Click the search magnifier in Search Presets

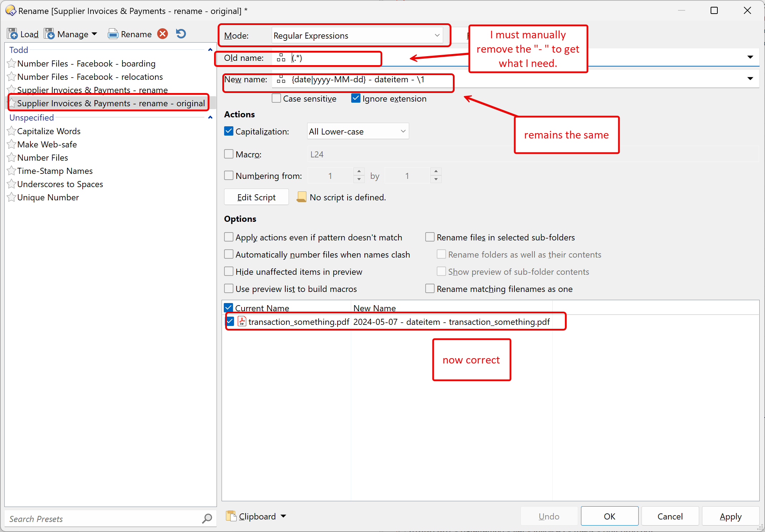207,518
